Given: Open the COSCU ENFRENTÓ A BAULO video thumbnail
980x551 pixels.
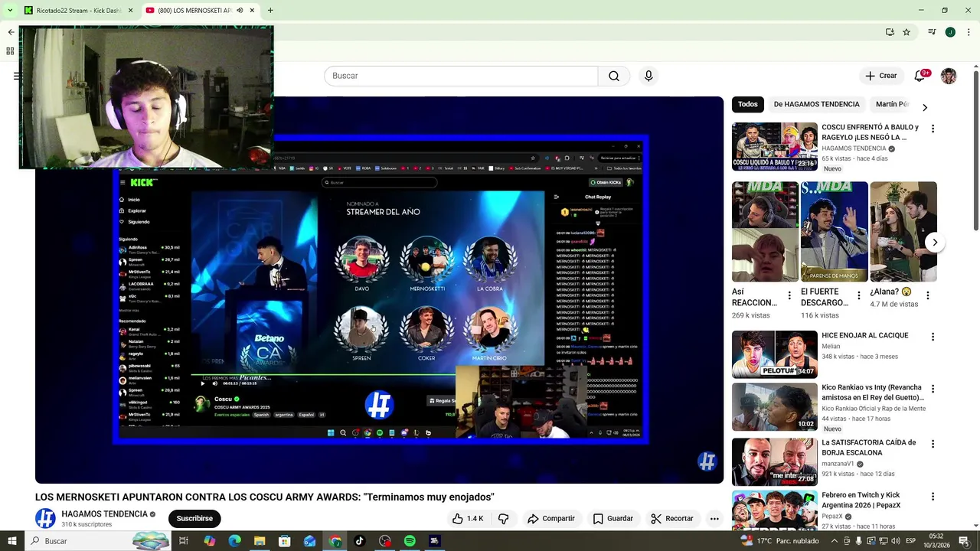Looking at the screenshot, I should (775, 146).
